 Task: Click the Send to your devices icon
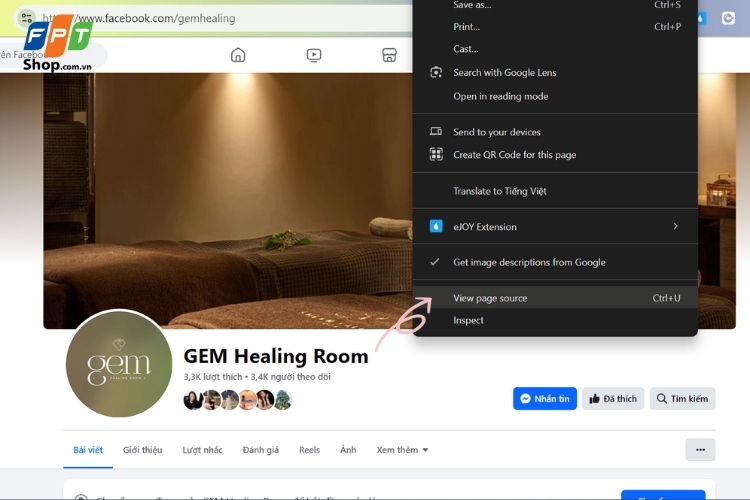436,132
